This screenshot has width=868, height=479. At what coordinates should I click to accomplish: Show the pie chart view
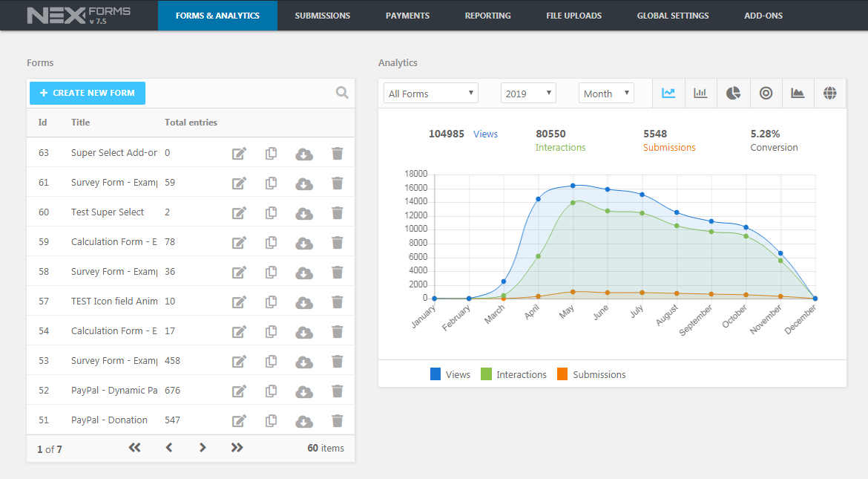pyautogui.click(x=733, y=93)
